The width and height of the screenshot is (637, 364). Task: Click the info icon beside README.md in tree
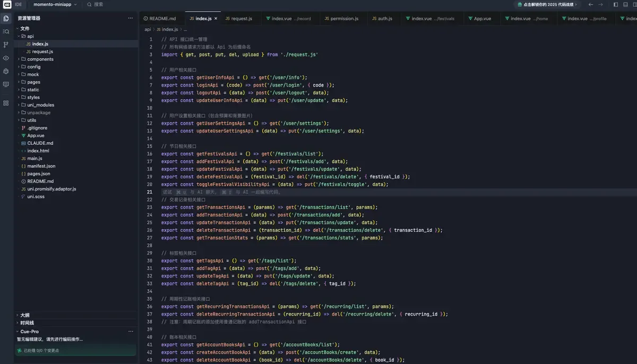click(x=23, y=181)
